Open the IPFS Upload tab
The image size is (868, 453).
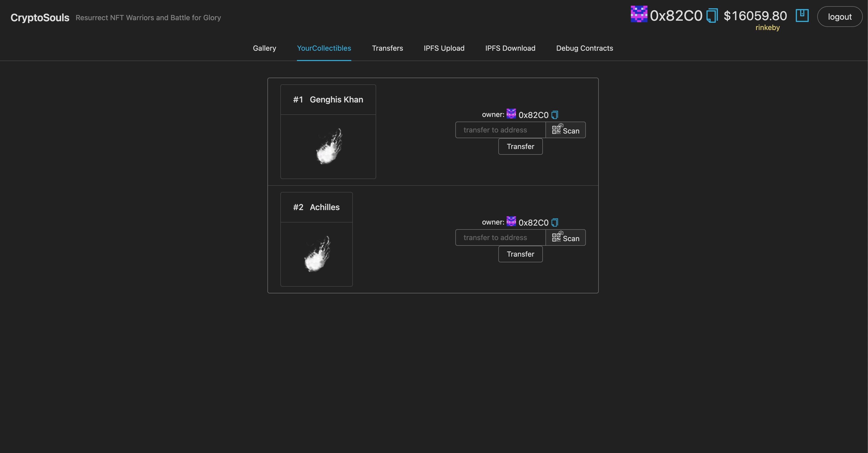444,48
